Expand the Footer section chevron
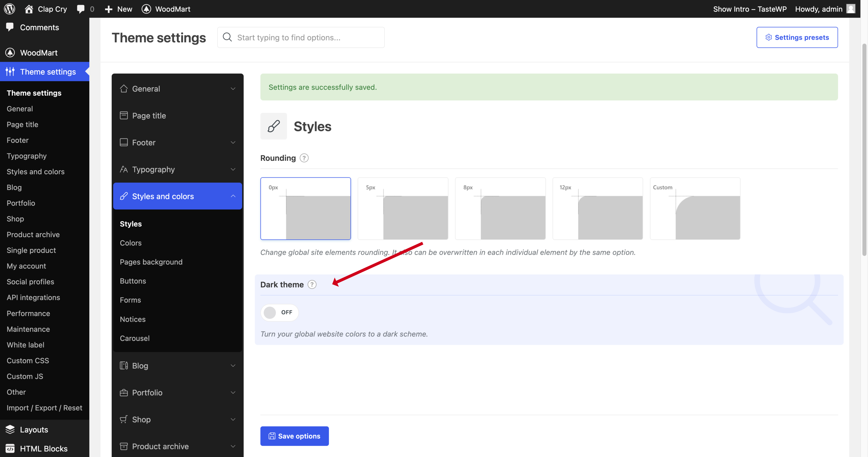This screenshot has width=868, height=457. (233, 142)
